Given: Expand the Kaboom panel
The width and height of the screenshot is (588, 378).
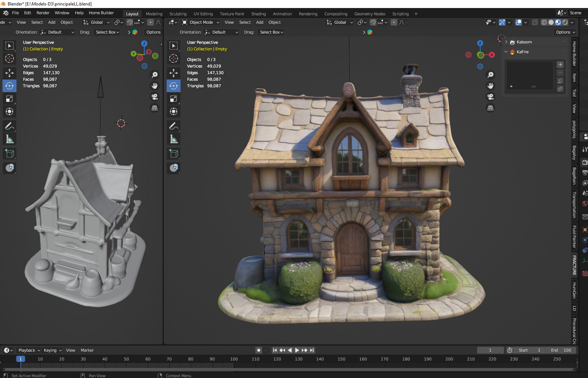Looking at the screenshot, I should coord(507,42).
